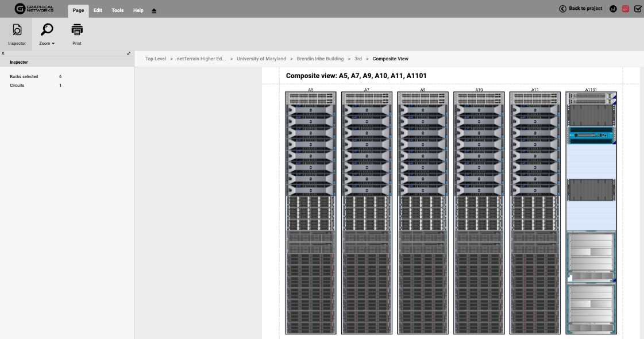644x339 pixels.
Task: Click the magnifier Zoom icon
Action: pyautogui.click(x=47, y=30)
